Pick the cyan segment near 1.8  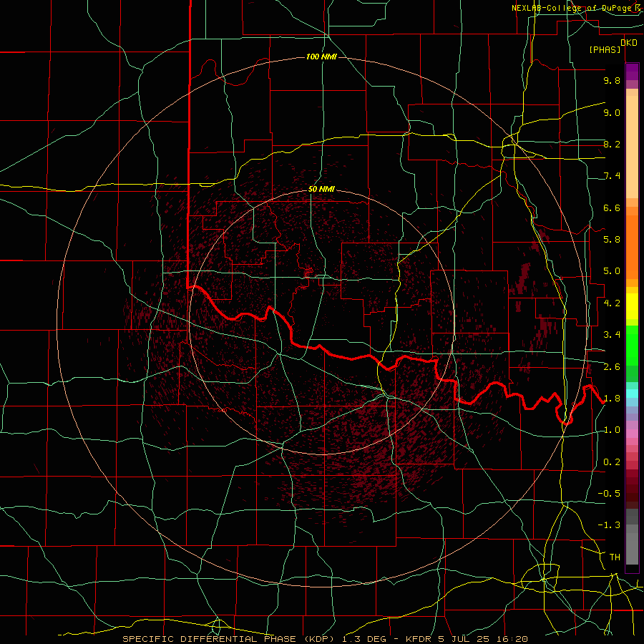(x=632, y=394)
